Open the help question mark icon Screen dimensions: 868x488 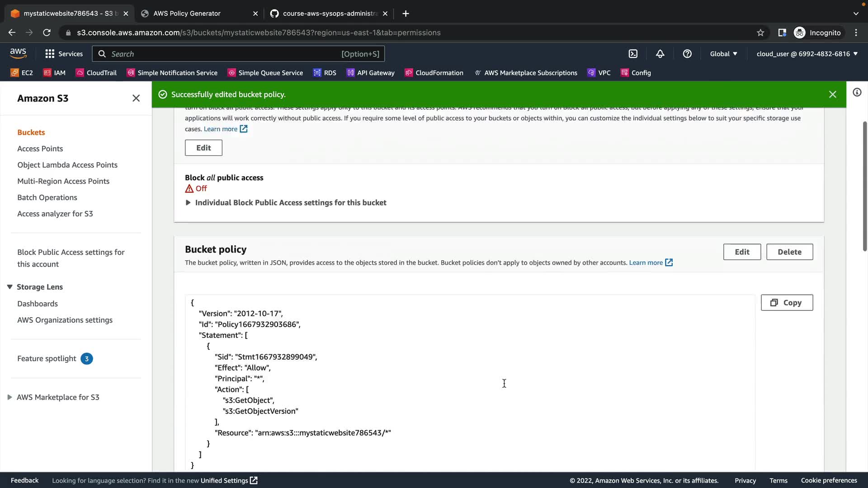[x=687, y=54]
